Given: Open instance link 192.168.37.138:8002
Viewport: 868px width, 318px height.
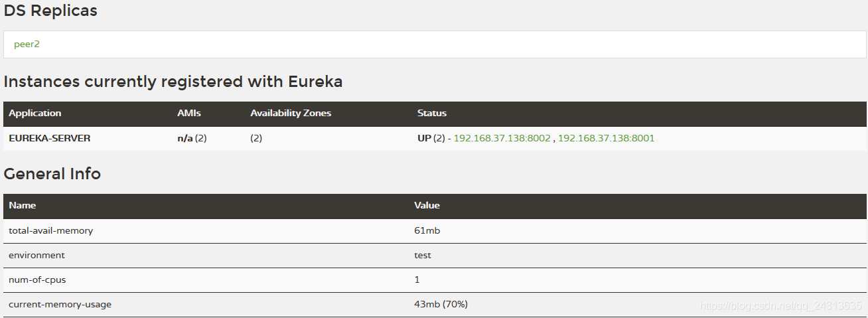Looking at the screenshot, I should 502,138.
